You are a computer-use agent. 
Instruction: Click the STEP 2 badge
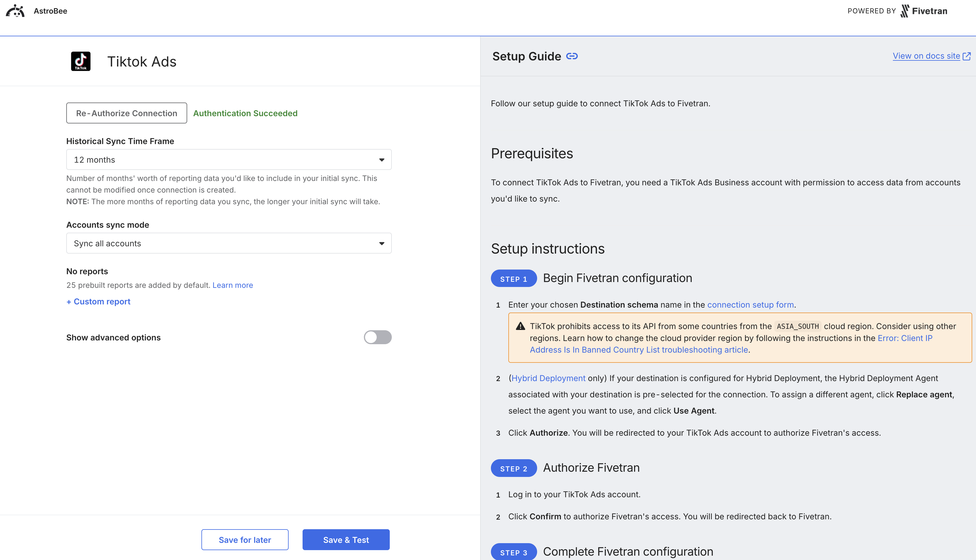tap(513, 468)
